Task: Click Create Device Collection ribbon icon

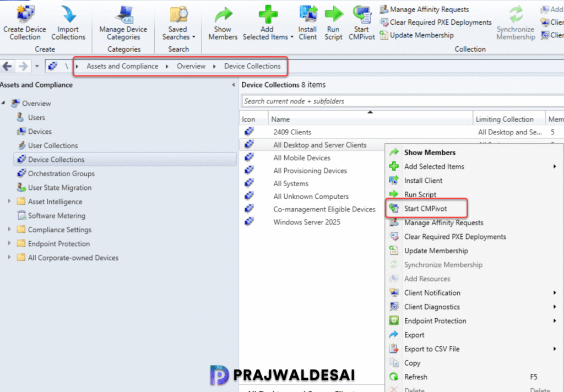Action: tap(25, 22)
